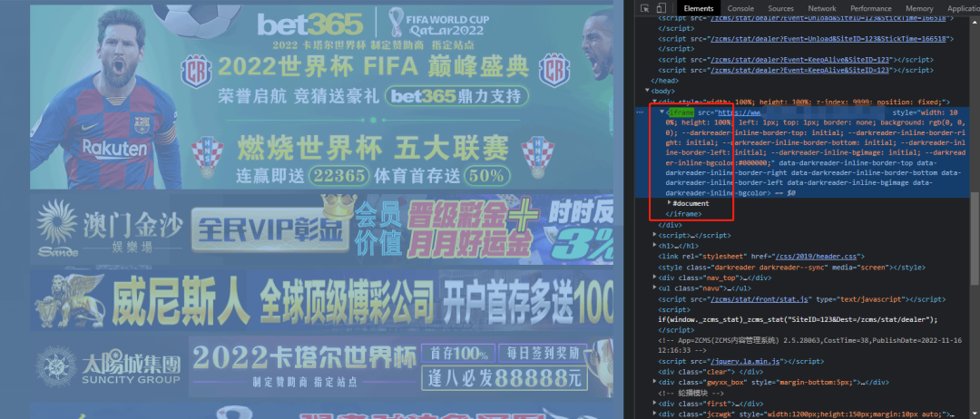
Task: Expand the navu ul node
Action: tap(655, 288)
